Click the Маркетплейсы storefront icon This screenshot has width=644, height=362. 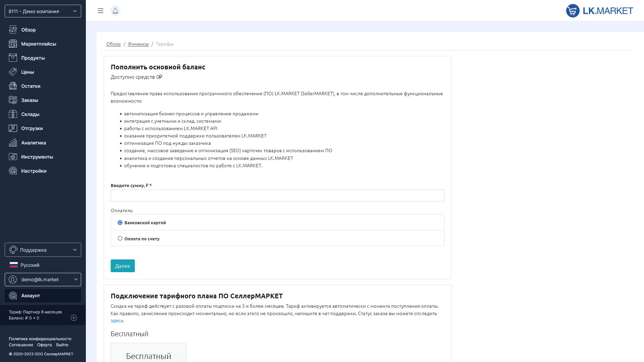(x=13, y=44)
